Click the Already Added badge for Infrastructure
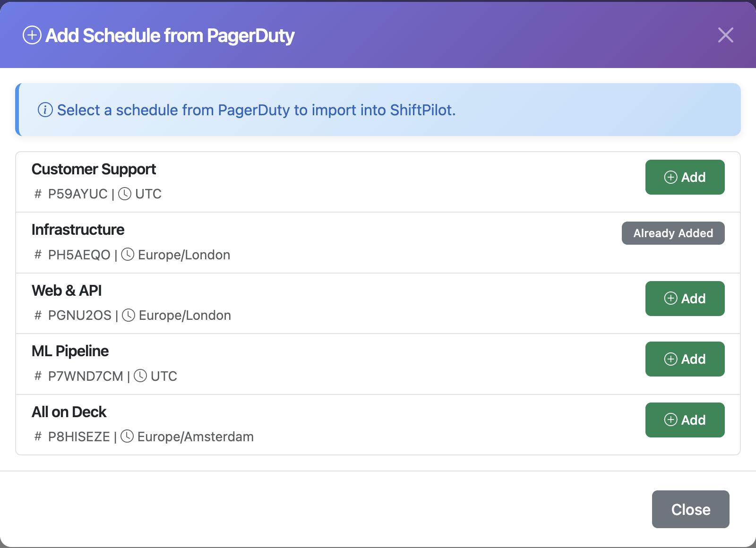The image size is (756, 548). (673, 233)
